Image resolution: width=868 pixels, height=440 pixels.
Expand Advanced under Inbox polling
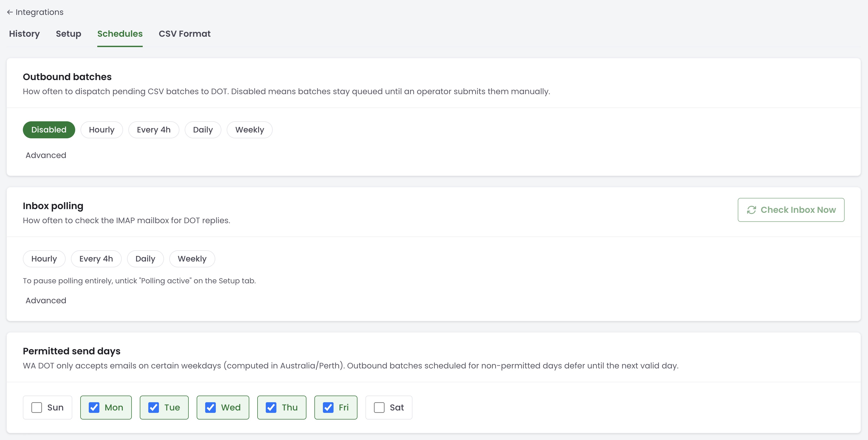point(46,300)
